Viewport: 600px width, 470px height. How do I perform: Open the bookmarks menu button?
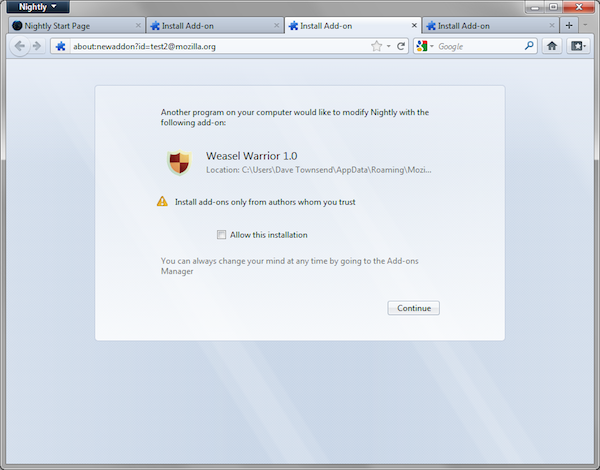coord(578,46)
